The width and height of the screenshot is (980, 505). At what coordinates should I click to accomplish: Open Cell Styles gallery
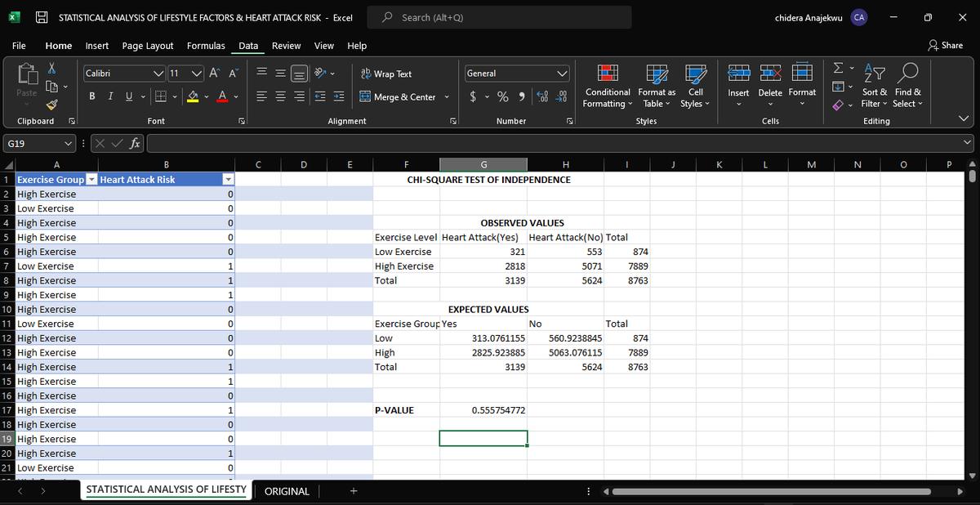(x=696, y=87)
